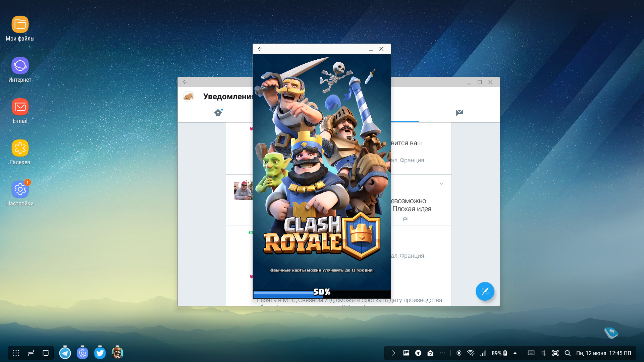The height and width of the screenshot is (362, 644).
Task: Click the Clash Royale loading progress bar
Action: click(321, 294)
